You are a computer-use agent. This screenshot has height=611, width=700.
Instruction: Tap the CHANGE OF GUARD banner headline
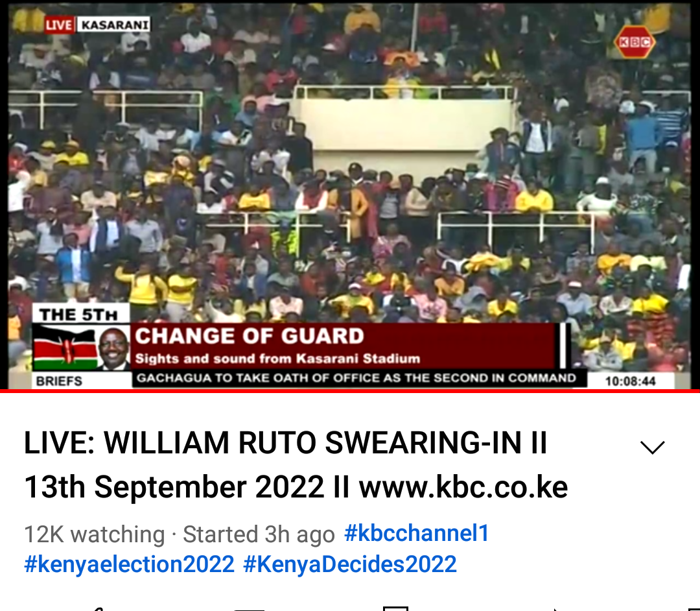coord(250,336)
